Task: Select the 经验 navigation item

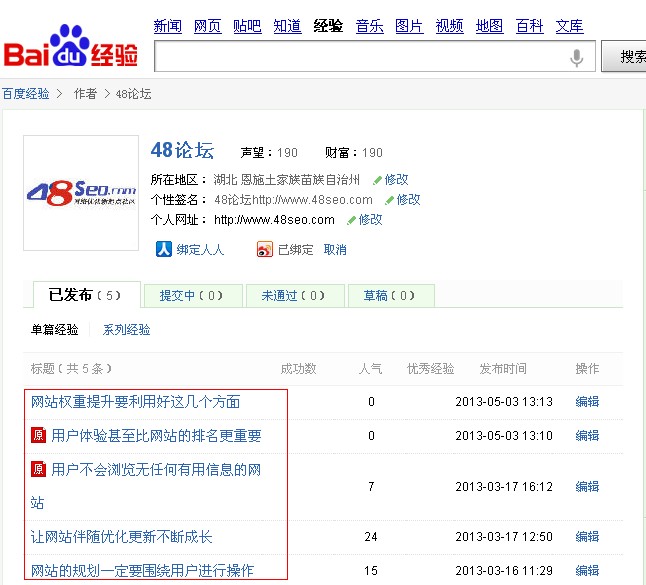Action: coord(328,26)
